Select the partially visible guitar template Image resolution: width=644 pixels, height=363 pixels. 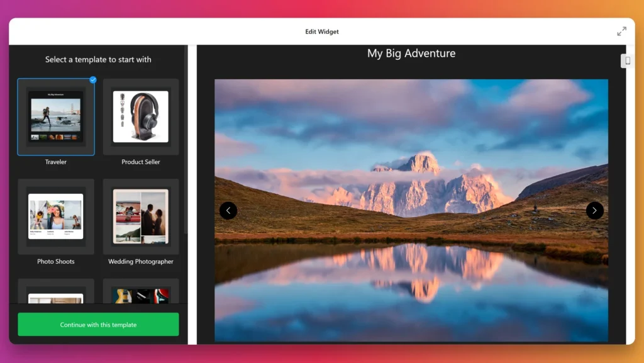pos(141,293)
